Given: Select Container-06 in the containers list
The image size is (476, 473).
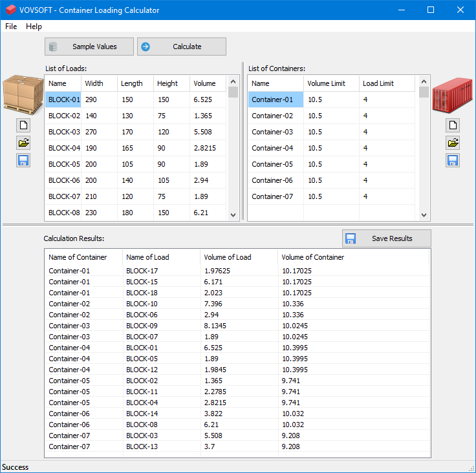Looking at the screenshot, I should pyautogui.click(x=332, y=180).
